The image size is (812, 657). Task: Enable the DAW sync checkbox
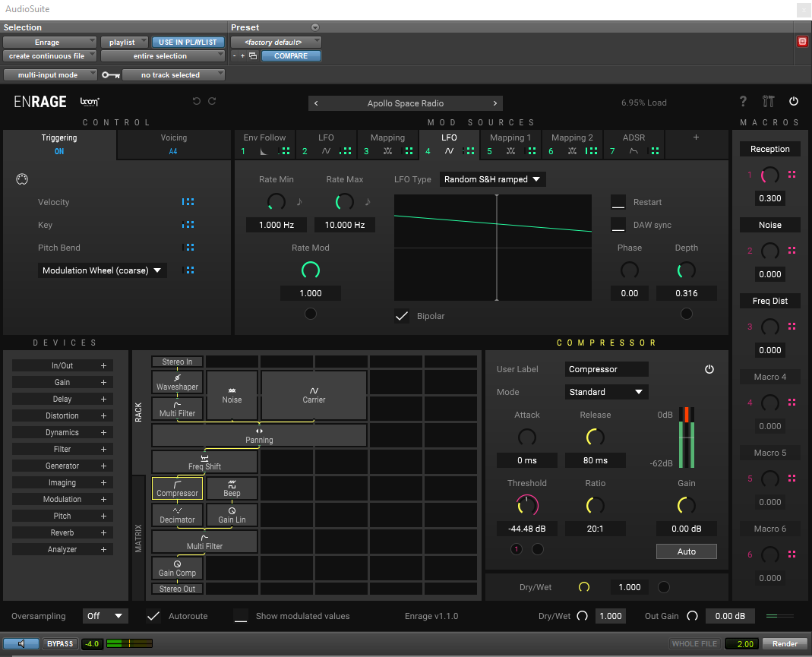point(618,225)
